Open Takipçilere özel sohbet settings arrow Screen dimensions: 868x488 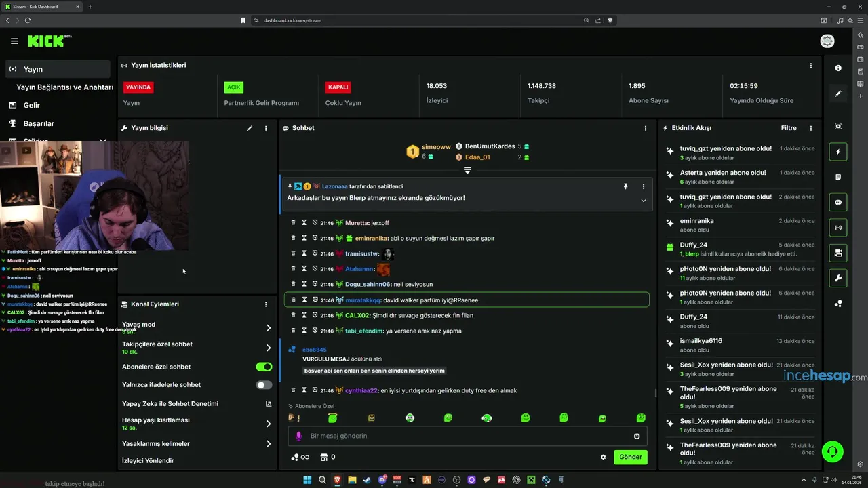click(269, 348)
